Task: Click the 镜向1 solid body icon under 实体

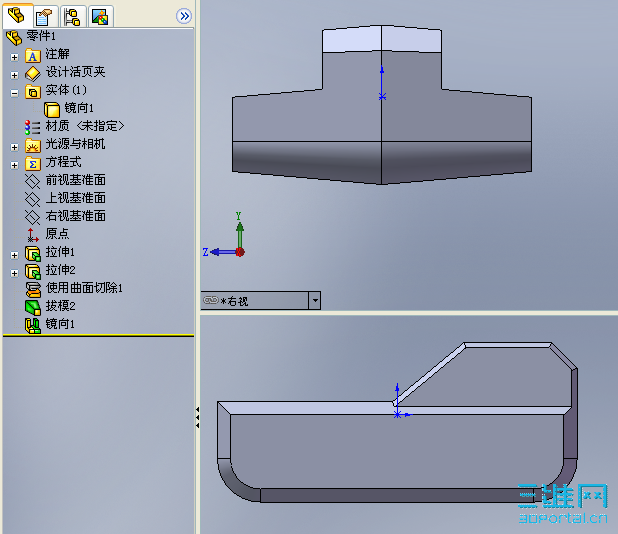Action: (52, 110)
